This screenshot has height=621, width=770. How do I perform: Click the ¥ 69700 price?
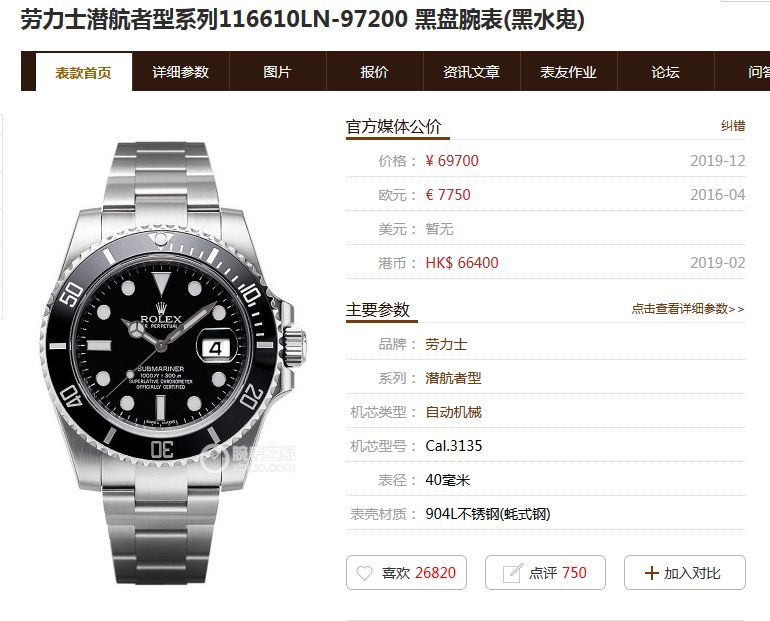[452, 161]
